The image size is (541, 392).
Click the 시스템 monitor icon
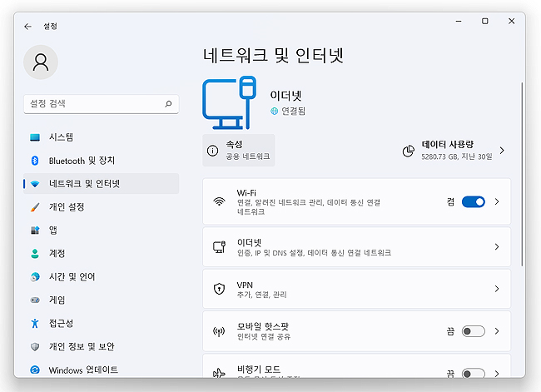(35, 137)
